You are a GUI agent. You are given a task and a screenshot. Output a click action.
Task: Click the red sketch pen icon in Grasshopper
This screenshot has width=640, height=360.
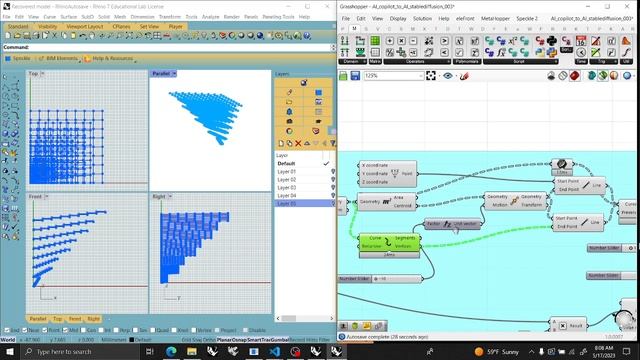coord(464,76)
